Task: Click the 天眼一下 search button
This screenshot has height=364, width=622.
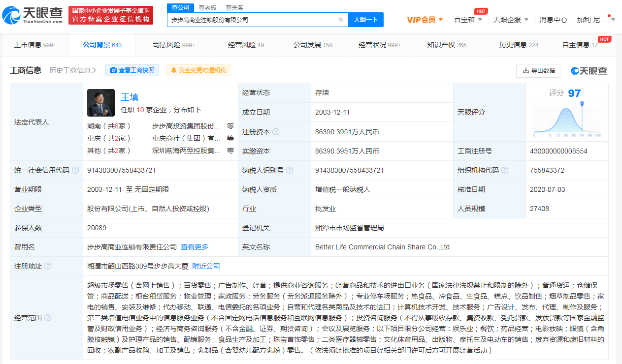Action: pyautogui.click(x=366, y=20)
